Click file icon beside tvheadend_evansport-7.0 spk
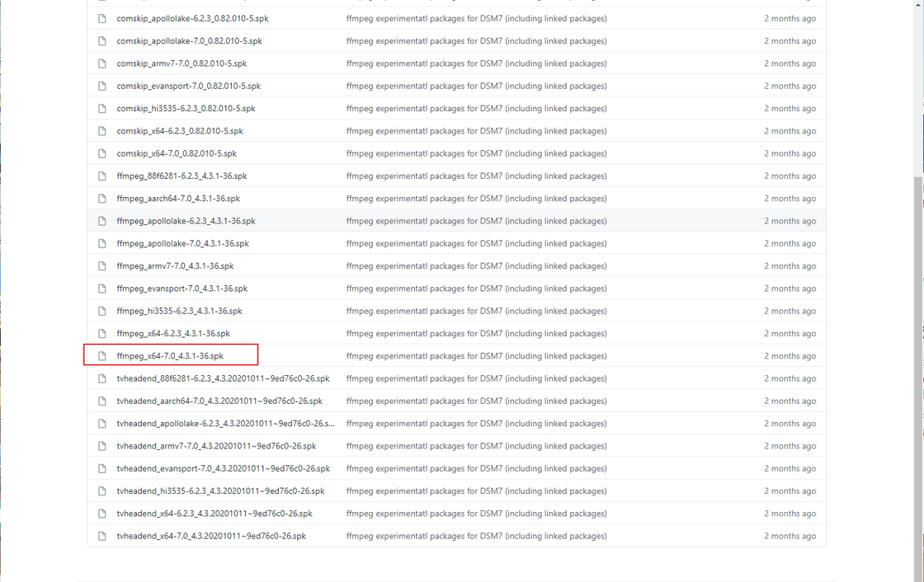Screen dimensions: 924x582 102,468
